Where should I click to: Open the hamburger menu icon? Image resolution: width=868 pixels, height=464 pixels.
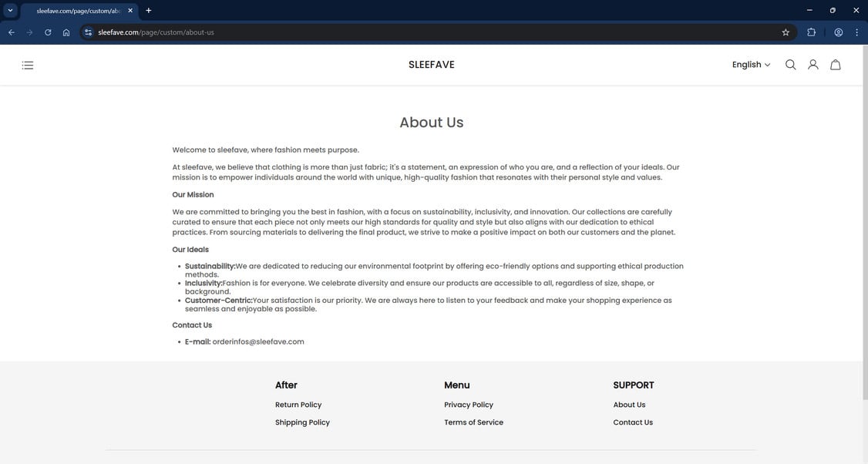point(28,66)
